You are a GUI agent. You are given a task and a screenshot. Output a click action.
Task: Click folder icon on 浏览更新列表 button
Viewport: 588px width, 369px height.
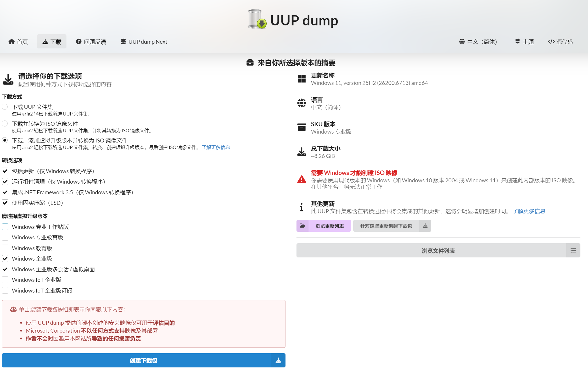[303, 226]
